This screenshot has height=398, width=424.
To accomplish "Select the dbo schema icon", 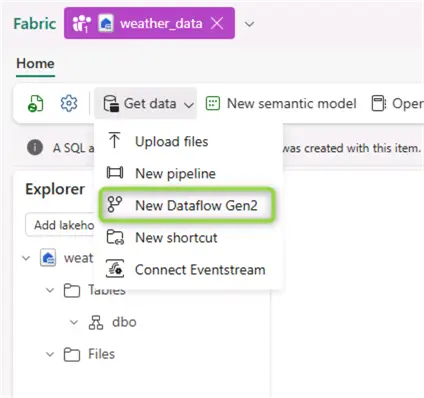I will 96,322.
